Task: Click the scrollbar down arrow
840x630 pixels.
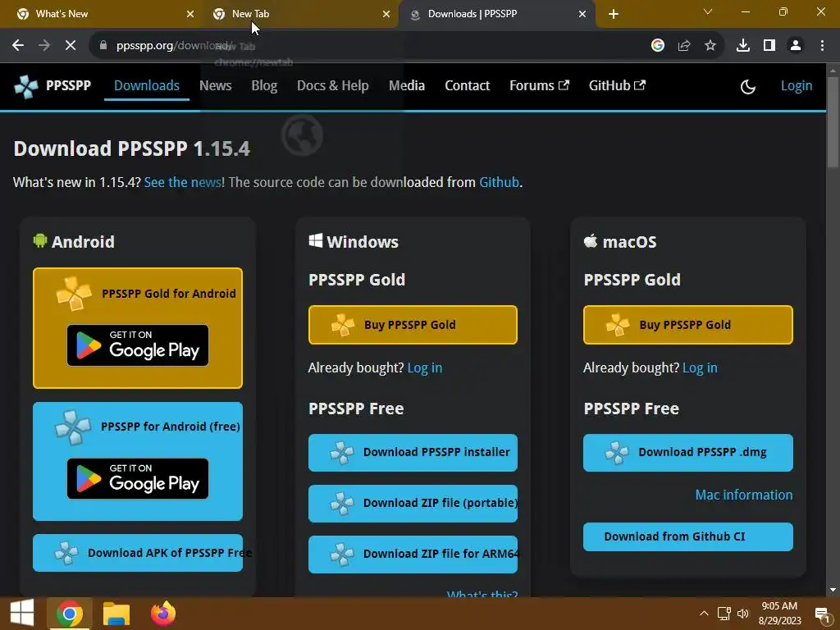Action: [x=833, y=590]
